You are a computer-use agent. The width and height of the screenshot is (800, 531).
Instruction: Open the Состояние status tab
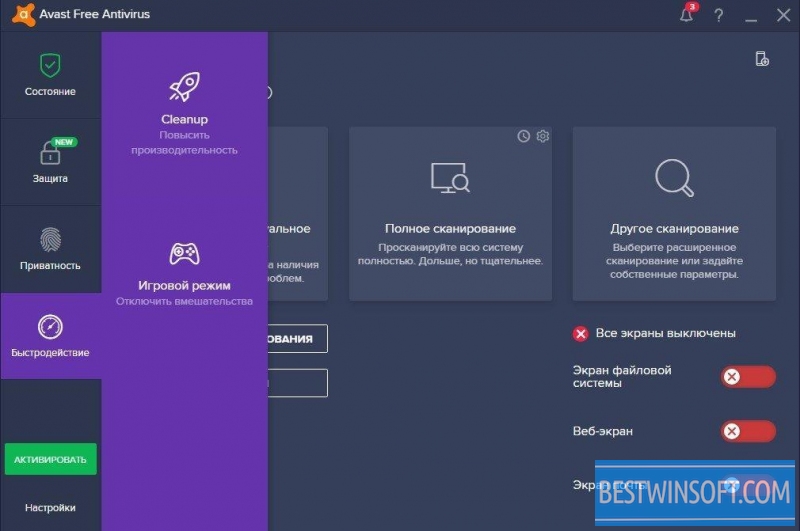point(51,75)
